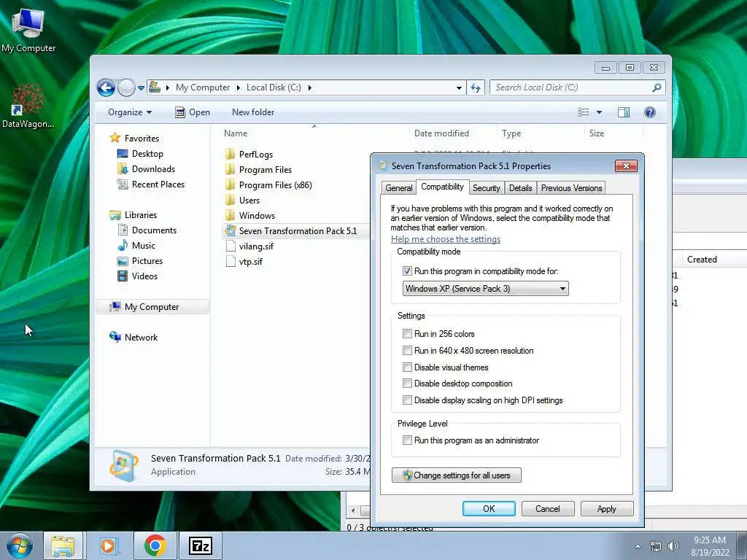747x560 pixels.
Task: Click the taskbar clock showing 9:25 AM
Action: click(710, 546)
